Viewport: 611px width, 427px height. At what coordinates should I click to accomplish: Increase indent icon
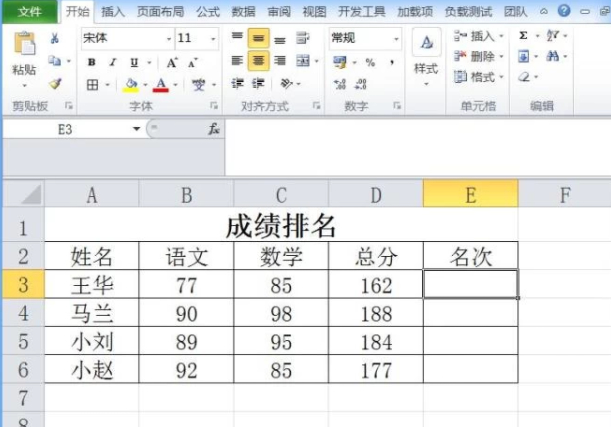[258, 83]
